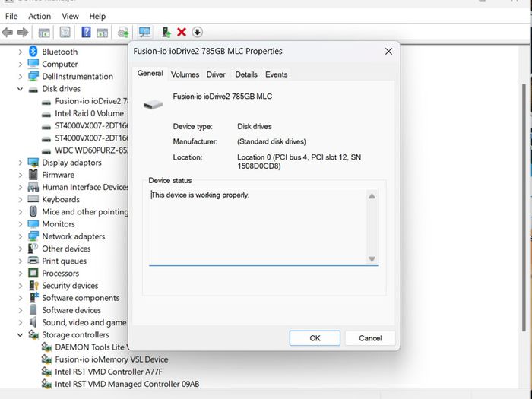This screenshot has height=399, width=532.
Task: Click the printer-style update driver toolbar icon
Action: pos(123,33)
